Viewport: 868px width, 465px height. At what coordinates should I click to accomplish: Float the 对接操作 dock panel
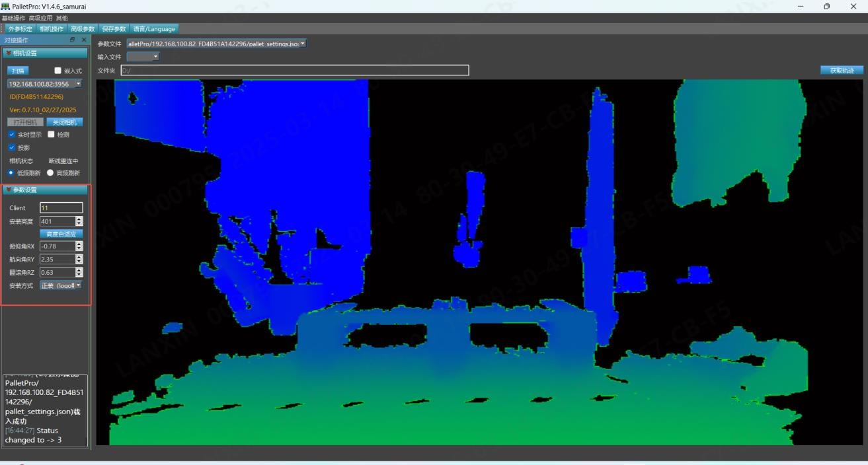click(x=73, y=40)
